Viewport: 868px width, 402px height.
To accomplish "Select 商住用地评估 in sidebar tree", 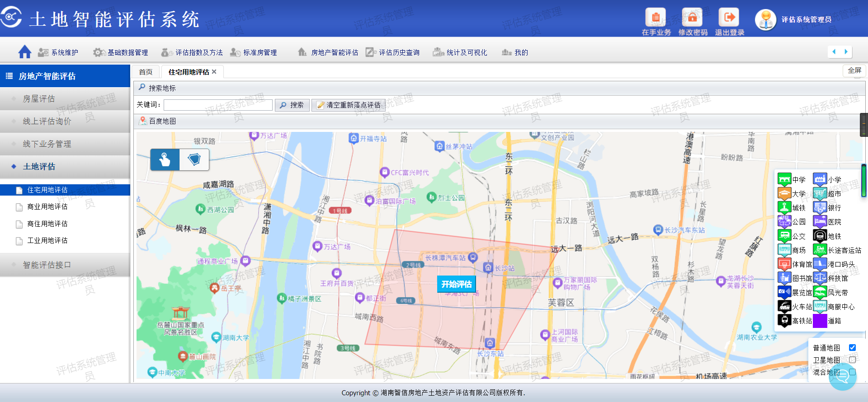I will click(47, 224).
